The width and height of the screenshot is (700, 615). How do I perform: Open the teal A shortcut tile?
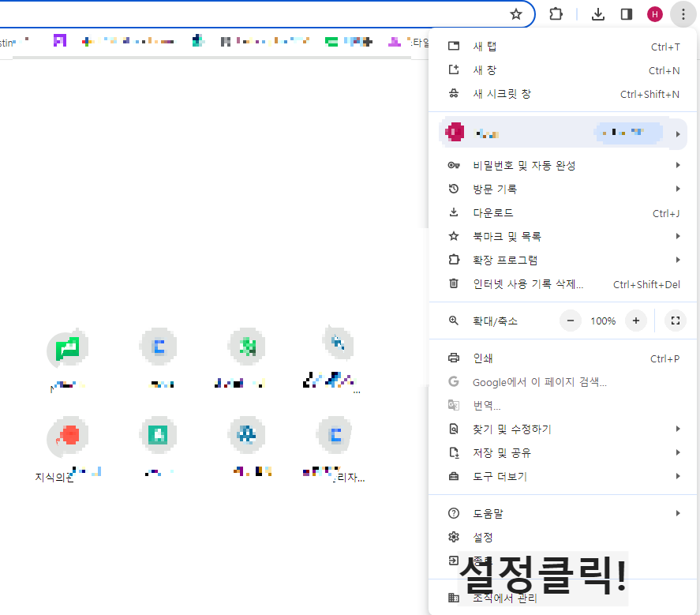click(x=158, y=434)
